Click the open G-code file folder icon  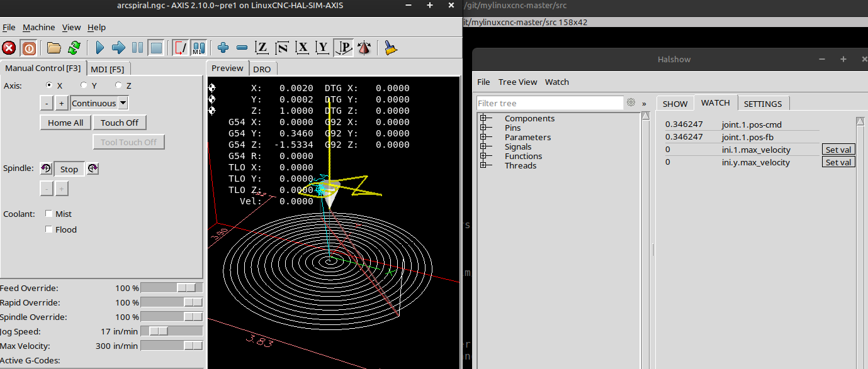point(54,48)
